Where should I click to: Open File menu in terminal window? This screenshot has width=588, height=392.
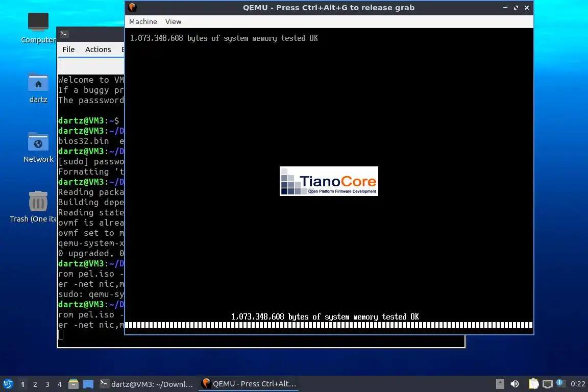[68, 50]
